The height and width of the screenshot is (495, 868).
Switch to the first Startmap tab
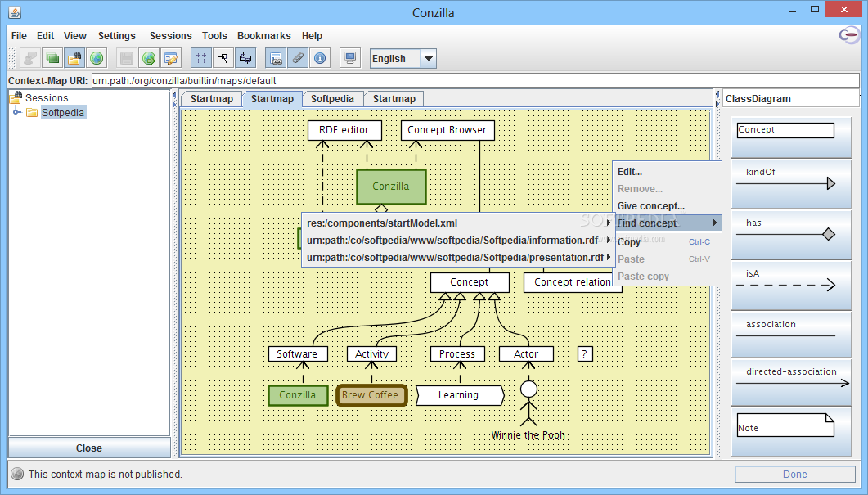point(211,98)
